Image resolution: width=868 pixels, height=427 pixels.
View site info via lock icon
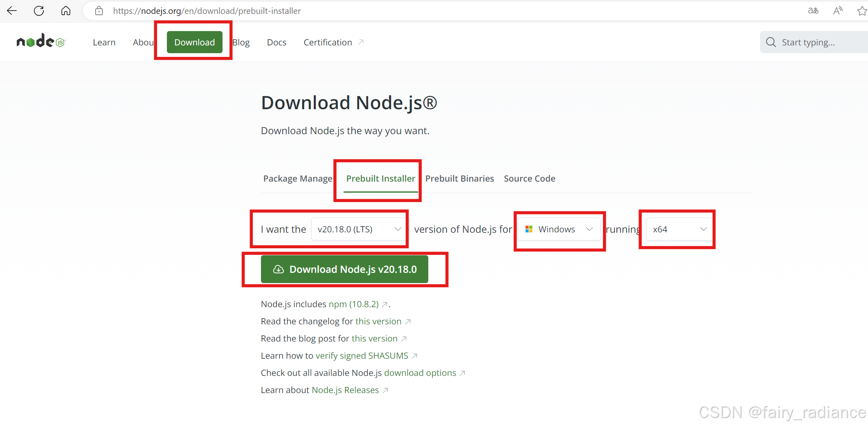99,11
